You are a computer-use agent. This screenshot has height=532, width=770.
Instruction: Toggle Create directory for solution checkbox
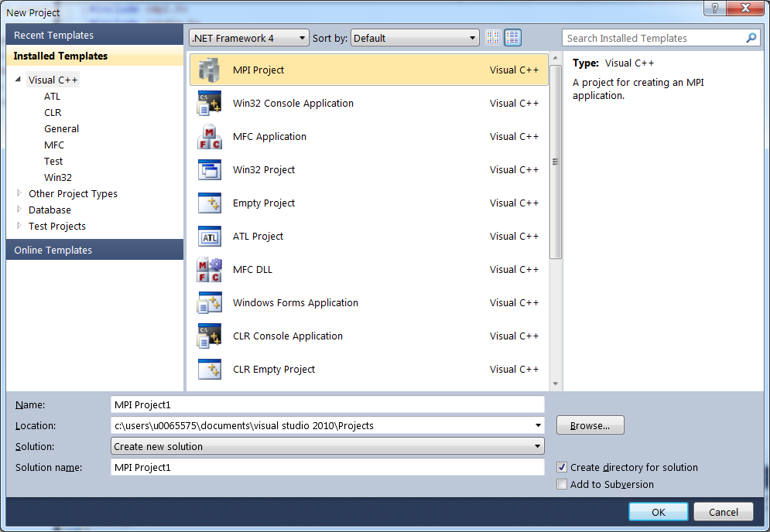coord(562,467)
